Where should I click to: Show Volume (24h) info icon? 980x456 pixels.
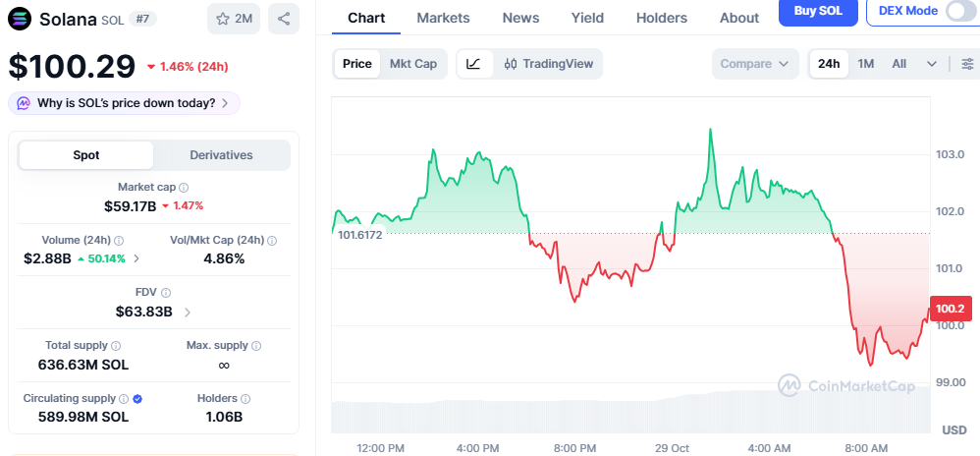119,240
